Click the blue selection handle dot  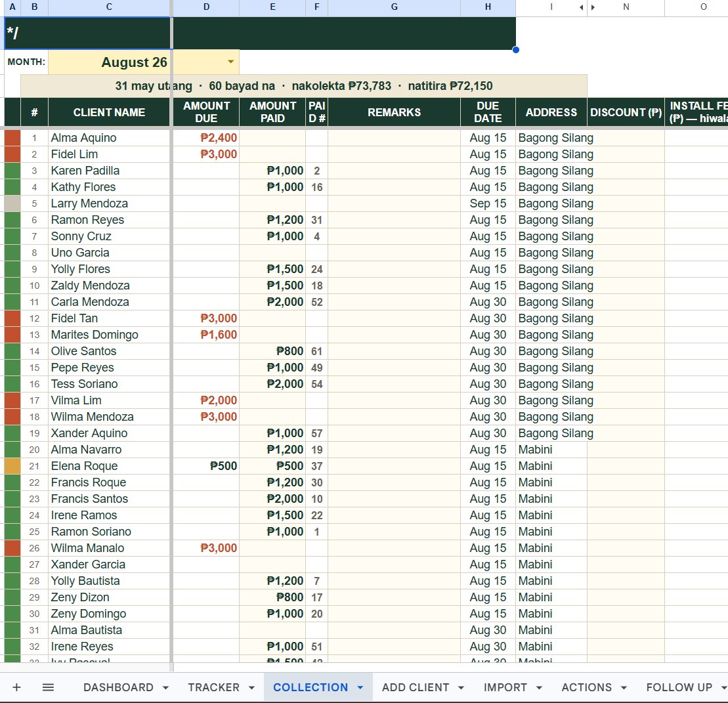(516, 50)
